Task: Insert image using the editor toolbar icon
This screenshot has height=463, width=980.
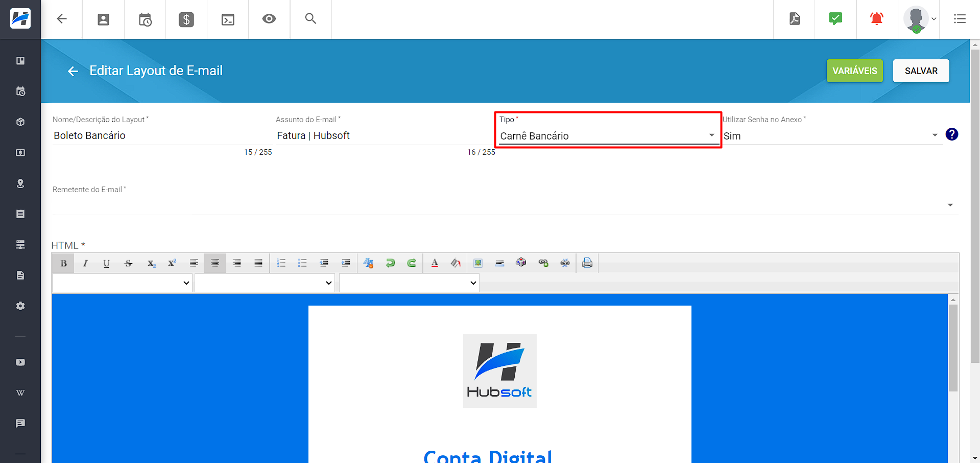Action: pyautogui.click(x=478, y=263)
